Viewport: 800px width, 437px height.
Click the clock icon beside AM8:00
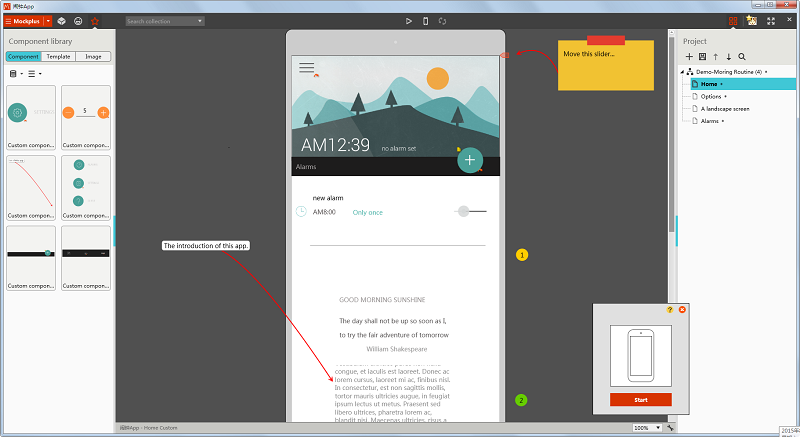tap(301, 211)
